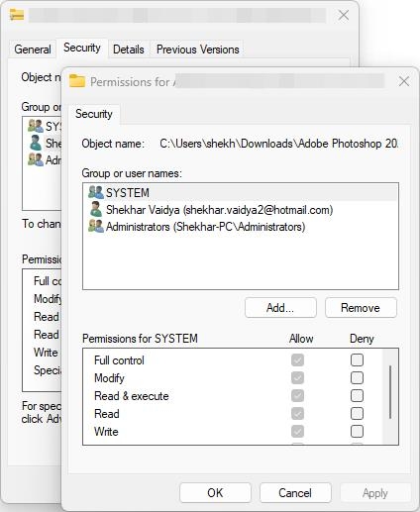Click the Administrators icon in the background Properties list

[x=36, y=159]
